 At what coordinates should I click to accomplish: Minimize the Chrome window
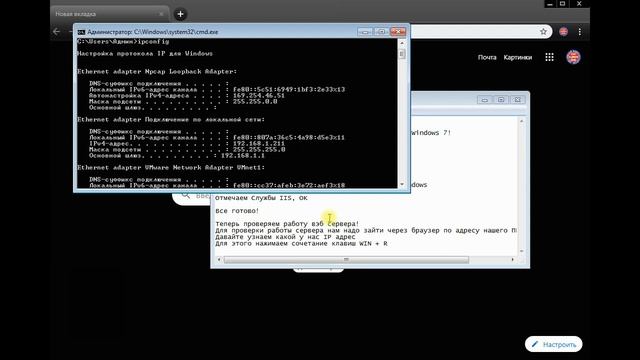(x=550, y=4)
